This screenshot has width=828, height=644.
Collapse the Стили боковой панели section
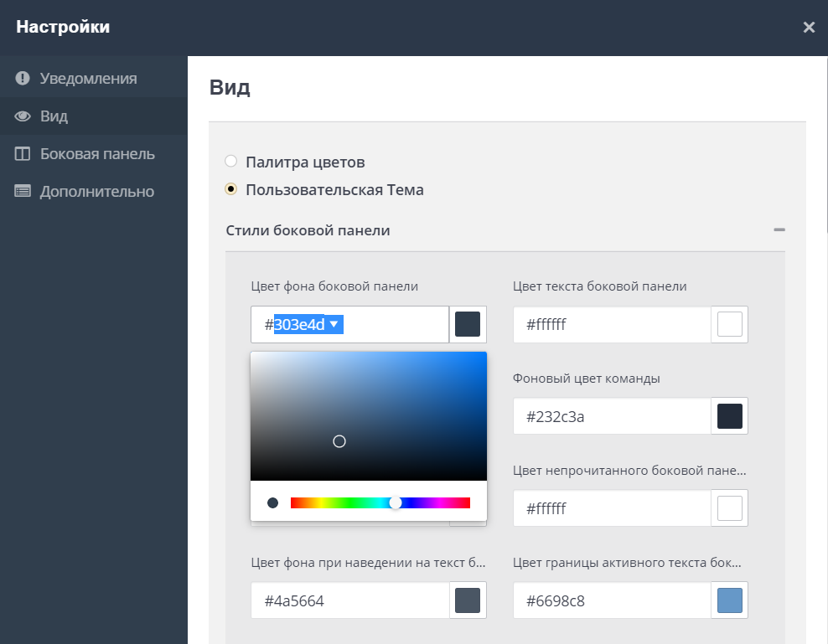point(779,229)
